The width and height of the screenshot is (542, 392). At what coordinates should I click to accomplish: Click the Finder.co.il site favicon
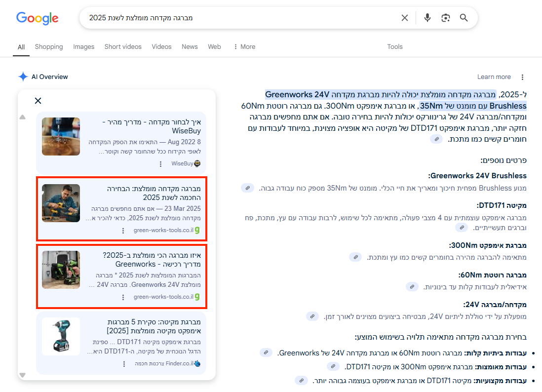coord(197,364)
